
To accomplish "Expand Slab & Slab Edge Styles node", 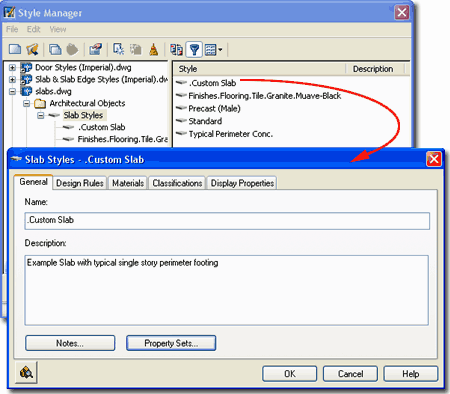I will coord(12,80).
